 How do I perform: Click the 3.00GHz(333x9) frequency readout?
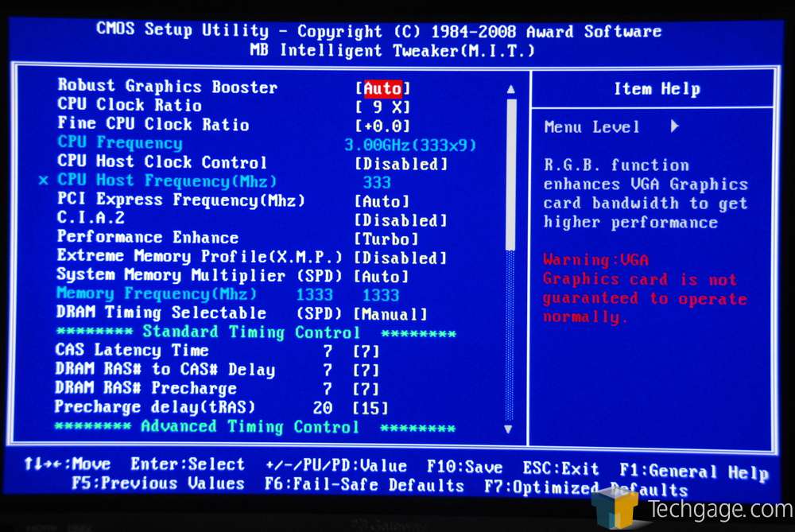410,145
